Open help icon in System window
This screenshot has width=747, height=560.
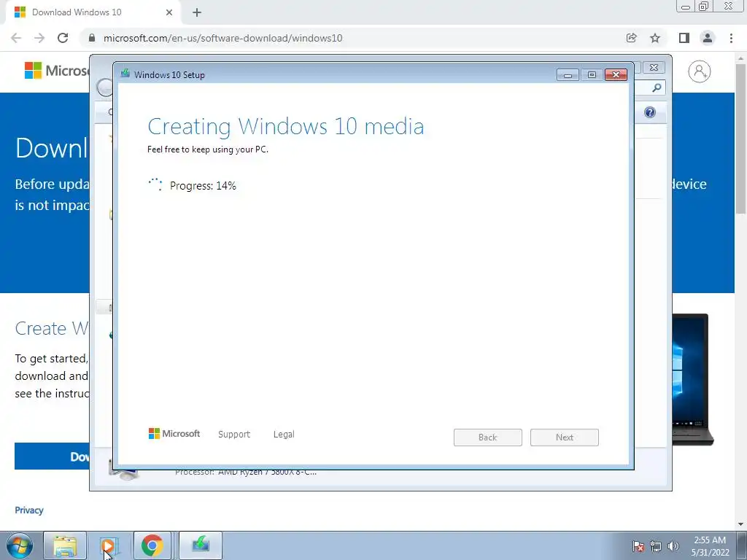[650, 112]
